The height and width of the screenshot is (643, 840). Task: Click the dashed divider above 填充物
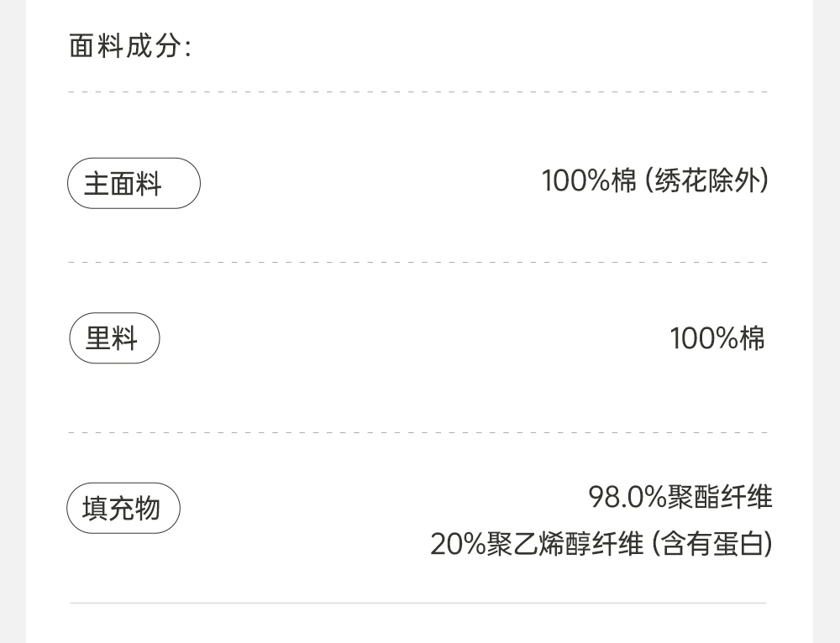coord(418,433)
